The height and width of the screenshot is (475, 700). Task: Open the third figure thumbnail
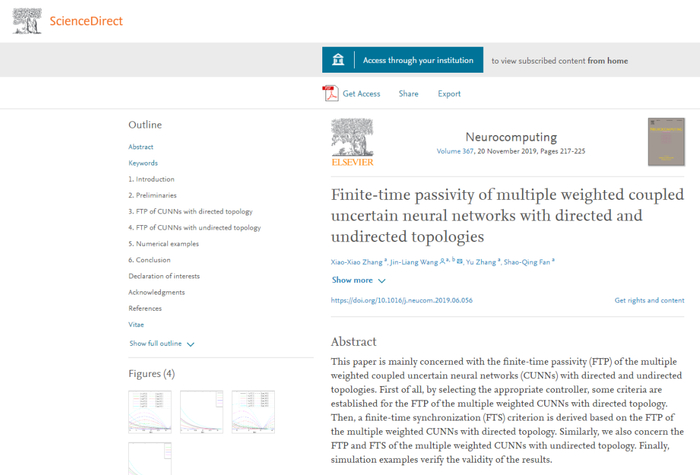(253, 412)
